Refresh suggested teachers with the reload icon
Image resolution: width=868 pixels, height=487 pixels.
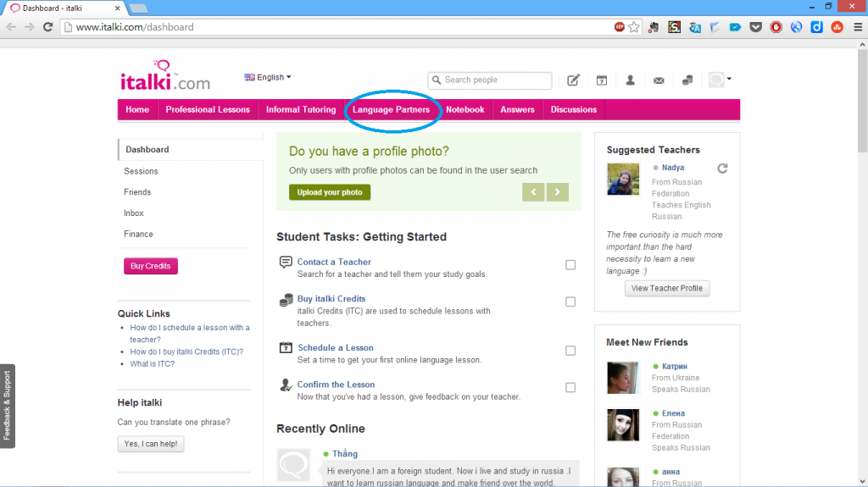click(722, 169)
